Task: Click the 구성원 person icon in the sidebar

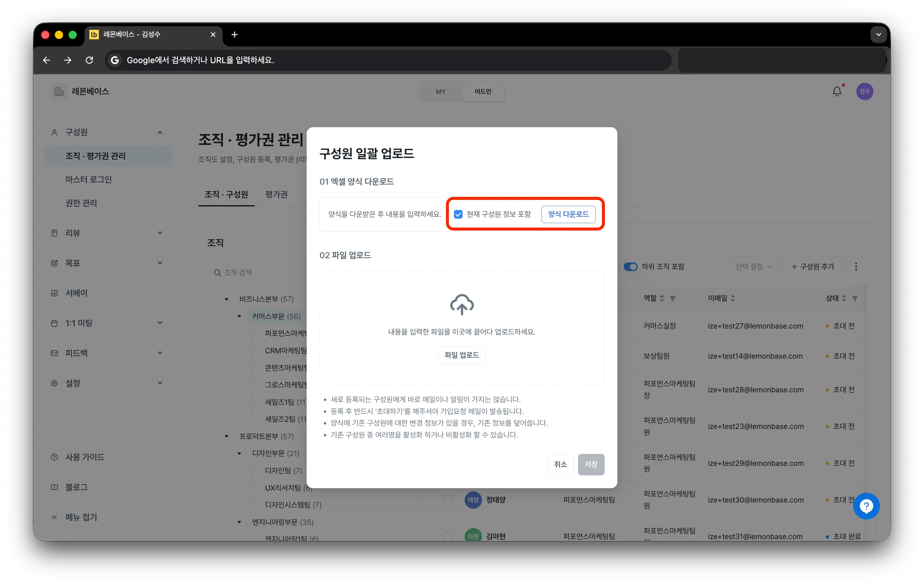Action: point(54,133)
